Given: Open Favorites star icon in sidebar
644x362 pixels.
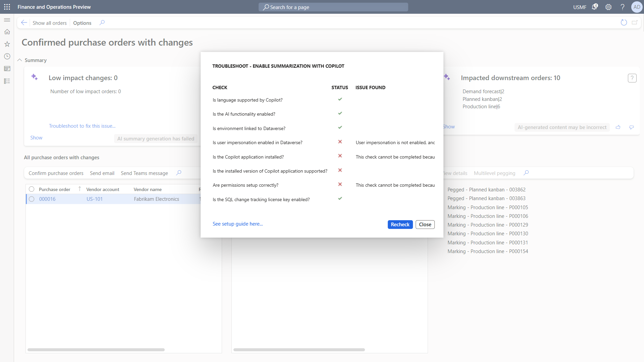Looking at the screenshot, I should [x=7, y=44].
